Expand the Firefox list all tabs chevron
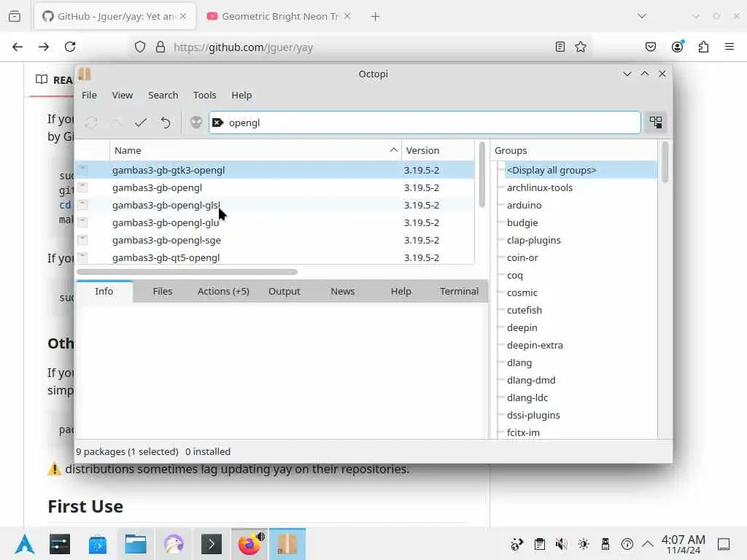The width and height of the screenshot is (747, 560). pos(642,16)
